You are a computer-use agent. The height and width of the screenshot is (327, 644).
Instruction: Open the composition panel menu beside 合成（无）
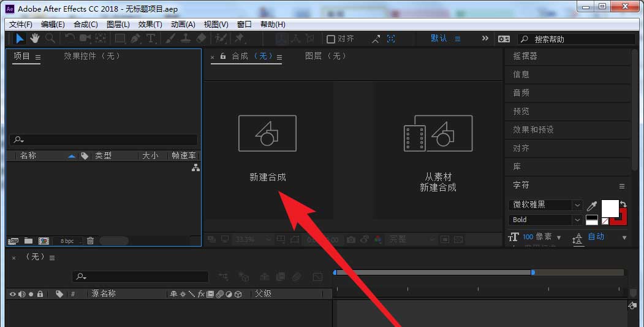(x=279, y=58)
